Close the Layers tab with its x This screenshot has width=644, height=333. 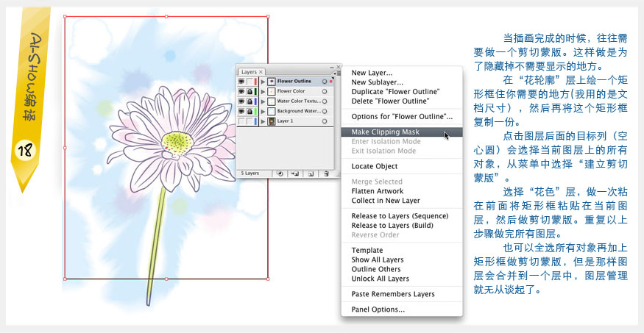[x=261, y=72]
